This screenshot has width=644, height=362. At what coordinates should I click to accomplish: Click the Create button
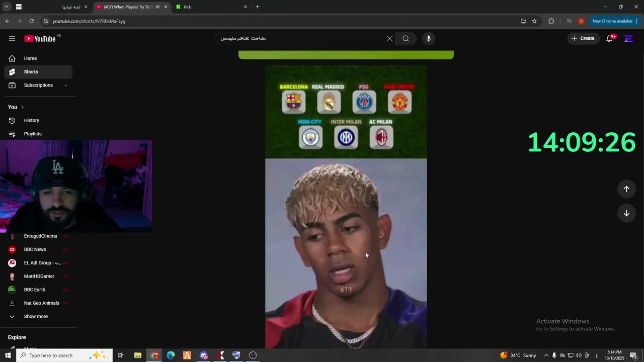pos(583,39)
